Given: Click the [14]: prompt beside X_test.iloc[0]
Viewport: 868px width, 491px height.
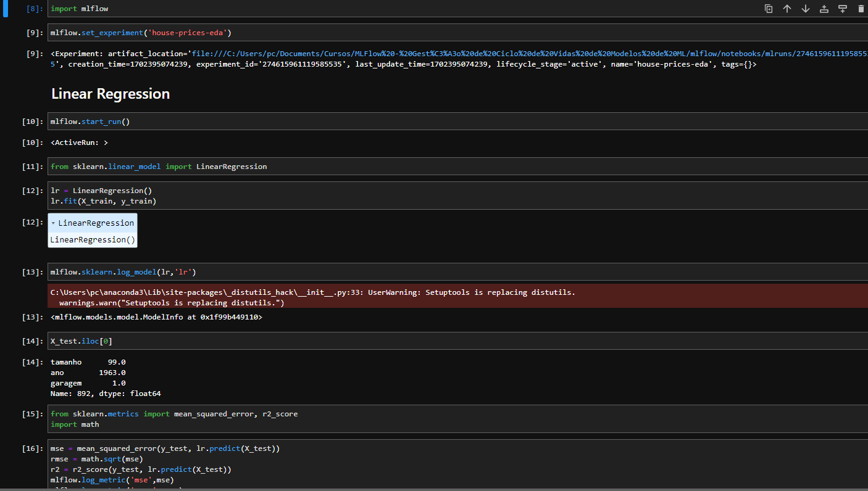Looking at the screenshot, I should 33,341.
